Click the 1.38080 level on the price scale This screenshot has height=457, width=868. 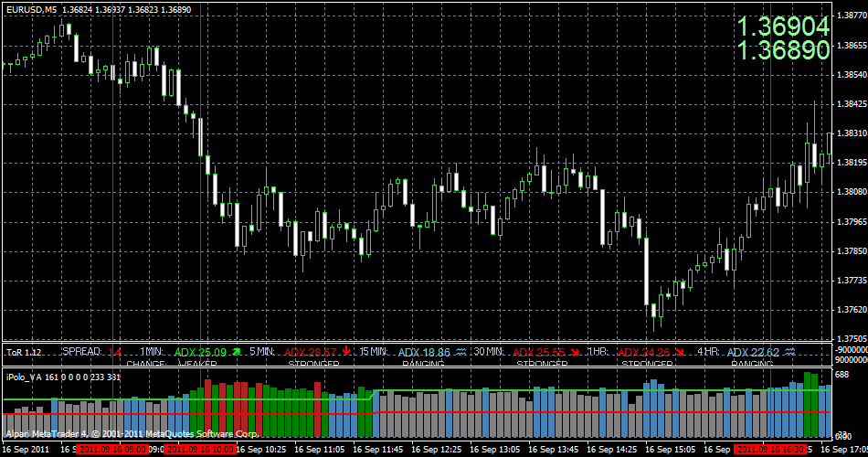[852, 192]
